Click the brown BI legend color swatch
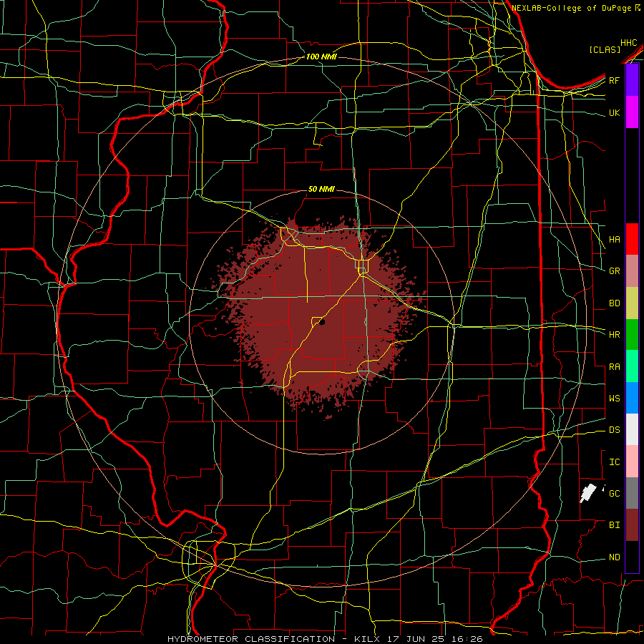Screen dimensions: 644x644 (x=632, y=525)
